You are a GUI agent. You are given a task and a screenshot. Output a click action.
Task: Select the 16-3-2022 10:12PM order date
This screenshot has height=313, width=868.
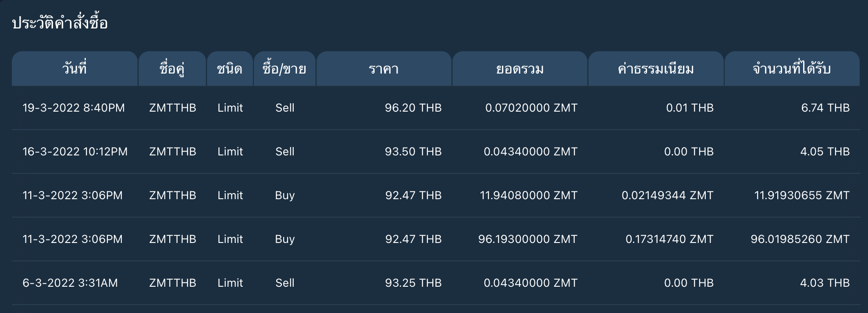click(x=75, y=151)
